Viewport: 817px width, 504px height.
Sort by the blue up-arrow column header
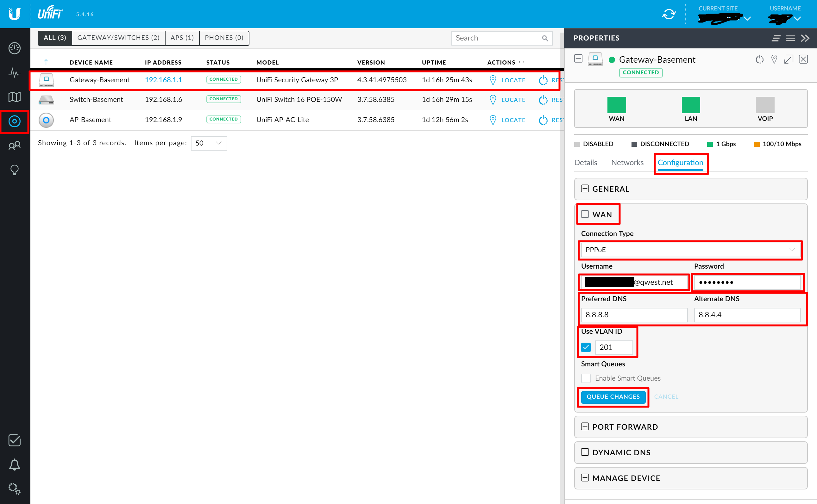(46, 62)
